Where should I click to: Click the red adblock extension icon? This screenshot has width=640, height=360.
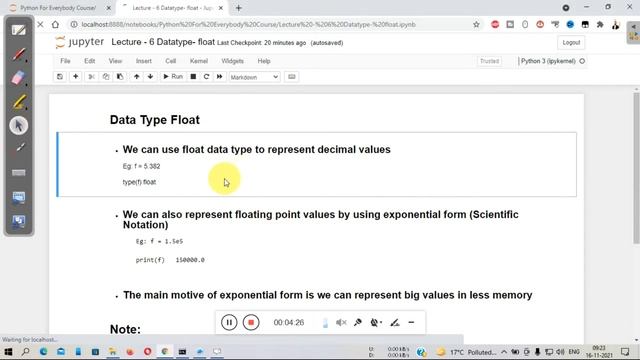click(495, 24)
